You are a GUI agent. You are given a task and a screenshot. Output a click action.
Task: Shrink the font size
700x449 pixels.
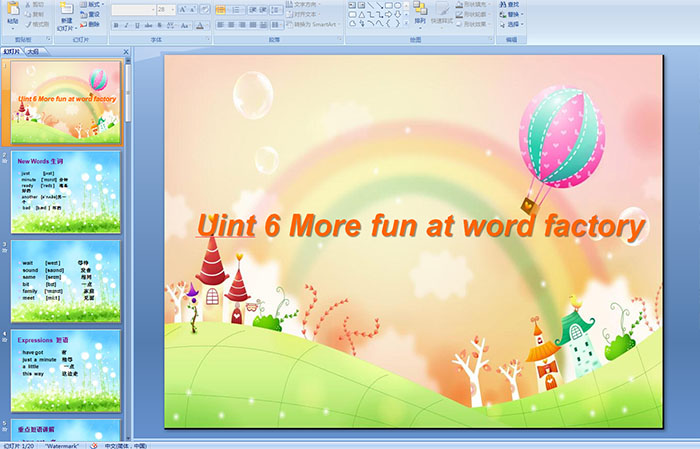[192, 9]
